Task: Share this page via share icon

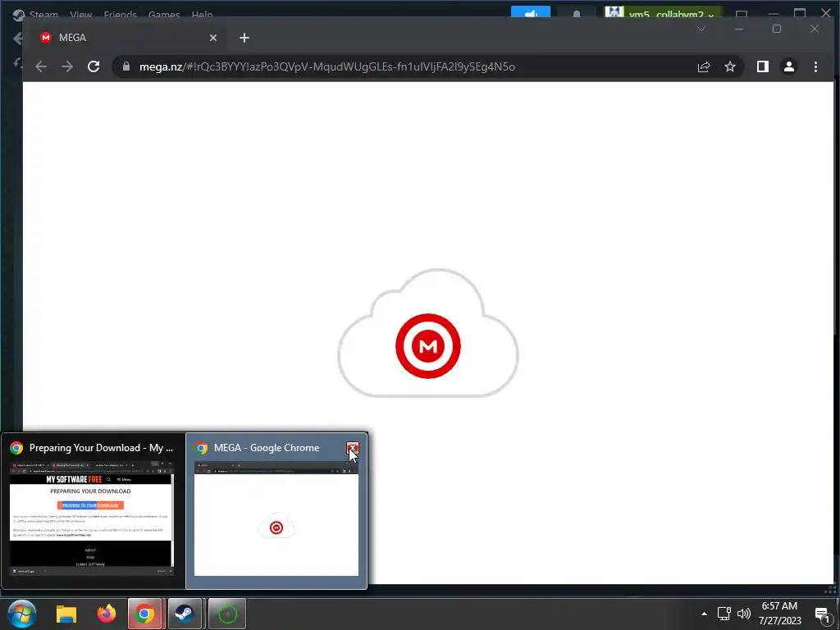Action: click(x=703, y=66)
